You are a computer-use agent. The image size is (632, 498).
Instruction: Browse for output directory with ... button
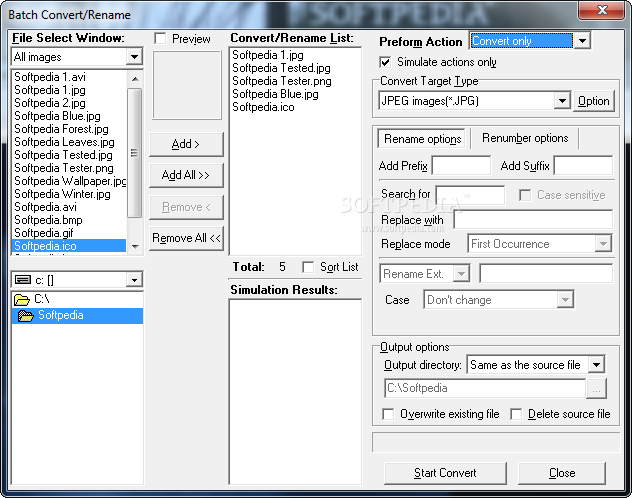tap(596, 389)
